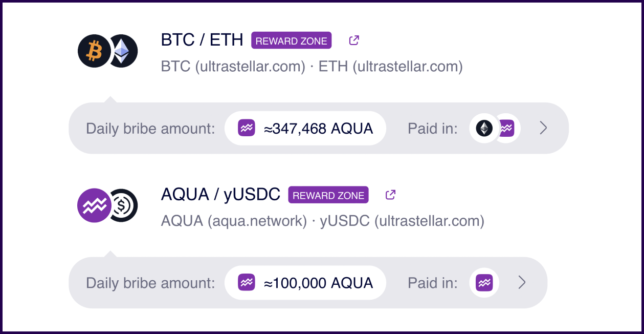Screen dimensions: 644x334
Task: Click the Ethereum logo beside Bitcoin
Action: pyautogui.click(x=123, y=51)
